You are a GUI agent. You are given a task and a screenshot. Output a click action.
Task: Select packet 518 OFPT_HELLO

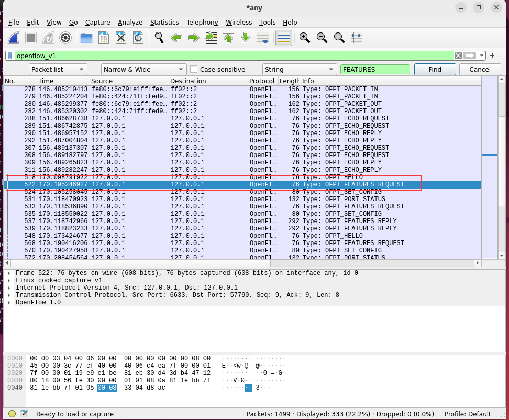click(242, 177)
